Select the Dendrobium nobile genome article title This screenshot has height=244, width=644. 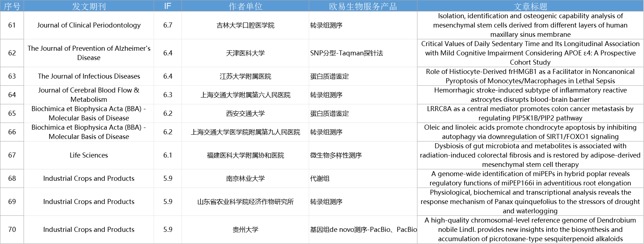(x=530, y=230)
